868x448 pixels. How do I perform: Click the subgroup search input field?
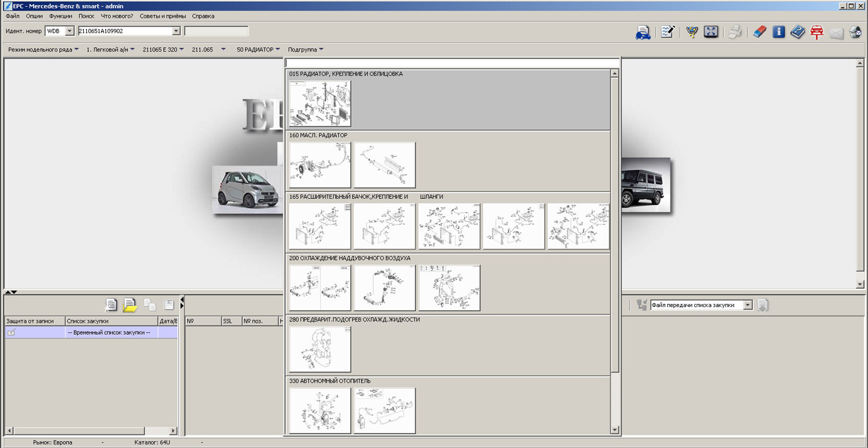coord(452,63)
